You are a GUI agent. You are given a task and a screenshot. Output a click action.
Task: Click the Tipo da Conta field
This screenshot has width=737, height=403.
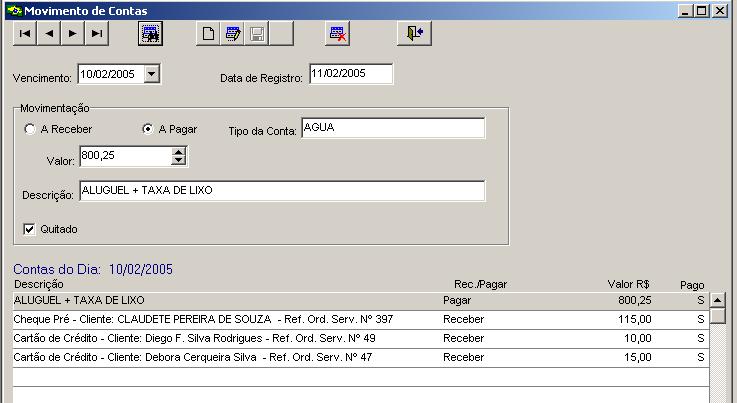pos(391,129)
